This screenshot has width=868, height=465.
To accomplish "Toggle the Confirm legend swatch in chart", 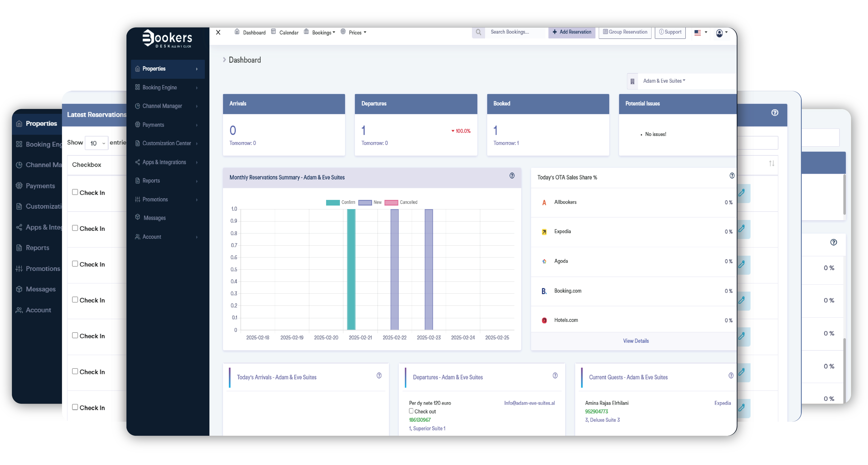I will 333,202.
